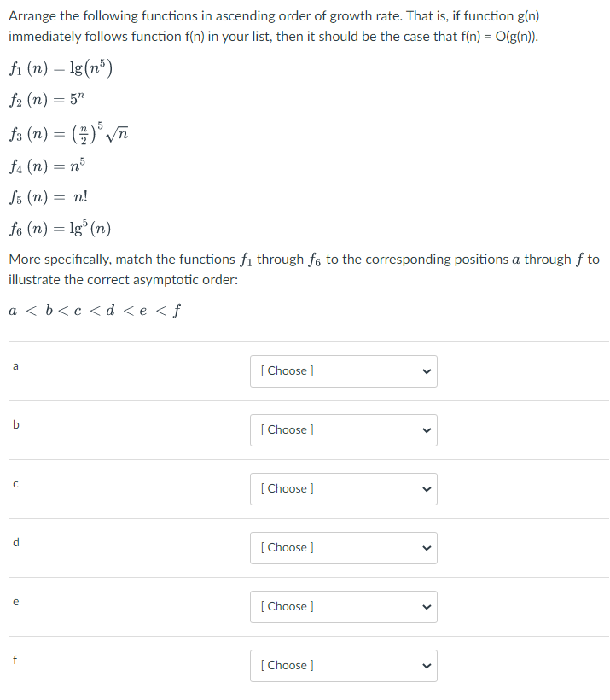Click the chevron arrow on dropdown e
610x700 pixels.
point(426,606)
